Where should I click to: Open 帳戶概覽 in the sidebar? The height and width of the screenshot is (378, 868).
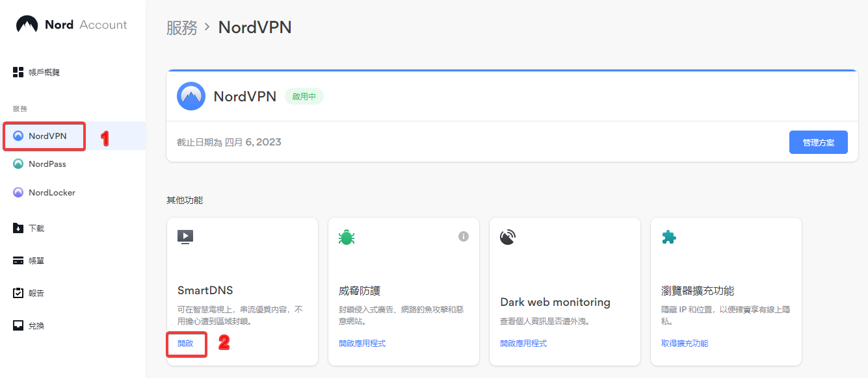click(x=44, y=73)
